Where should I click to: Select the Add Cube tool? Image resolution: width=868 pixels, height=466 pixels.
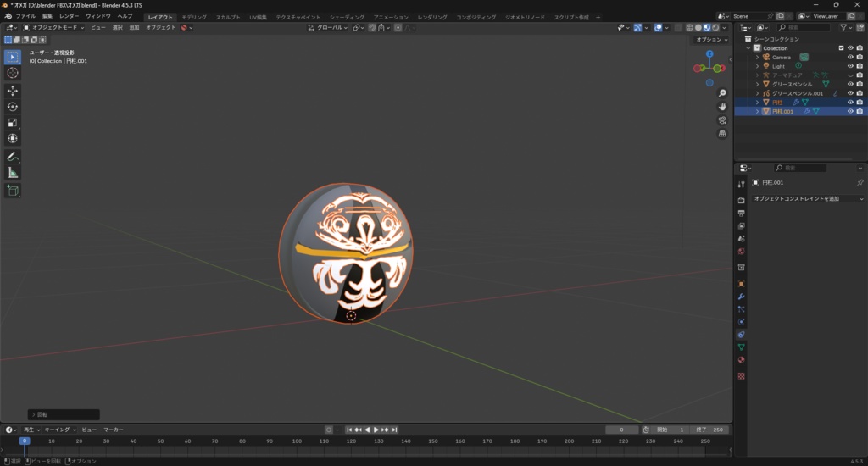tap(13, 191)
